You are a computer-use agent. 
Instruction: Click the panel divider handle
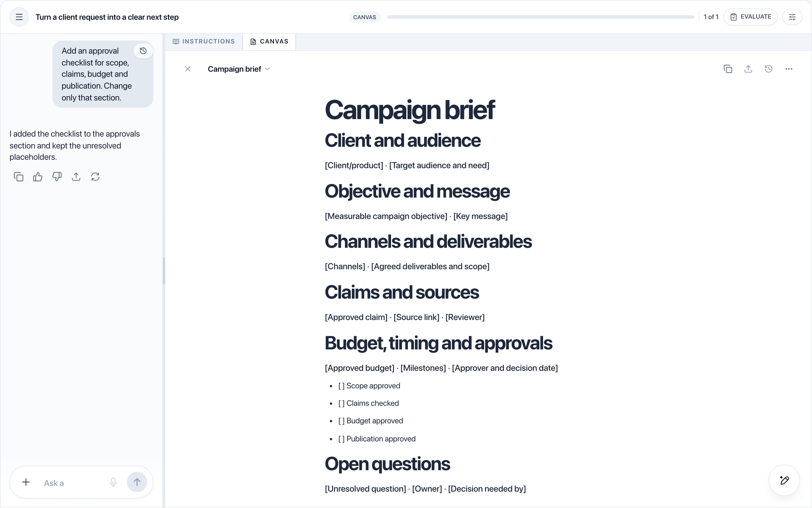tap(164, 271)
